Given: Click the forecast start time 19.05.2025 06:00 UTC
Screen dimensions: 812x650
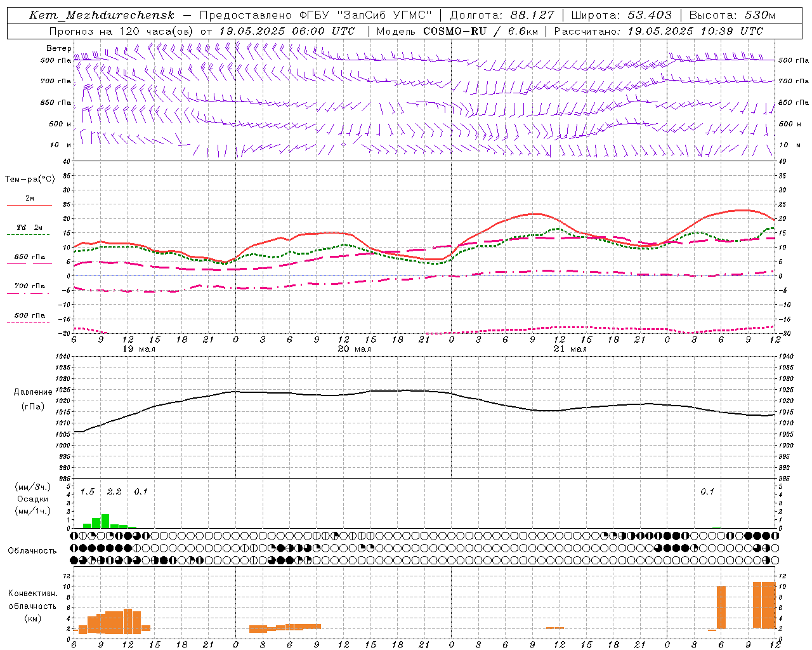Looking at the screenshot, I should coord(287,31).
